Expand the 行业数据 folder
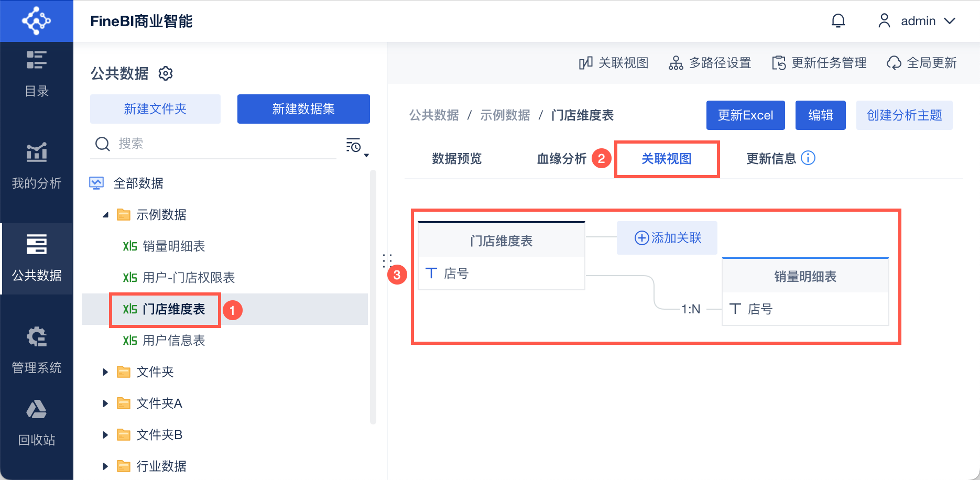The image size is (980, 480). click(x=105, y=466)
